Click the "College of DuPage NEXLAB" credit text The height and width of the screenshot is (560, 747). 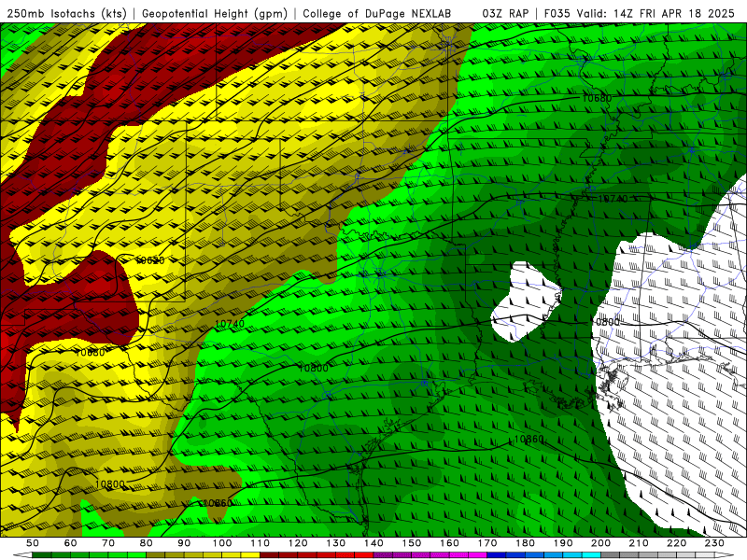coord(377,14)
